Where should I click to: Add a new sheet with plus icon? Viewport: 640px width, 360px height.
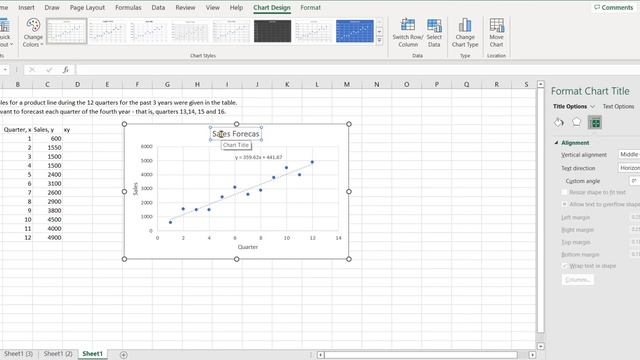(124, 355)
